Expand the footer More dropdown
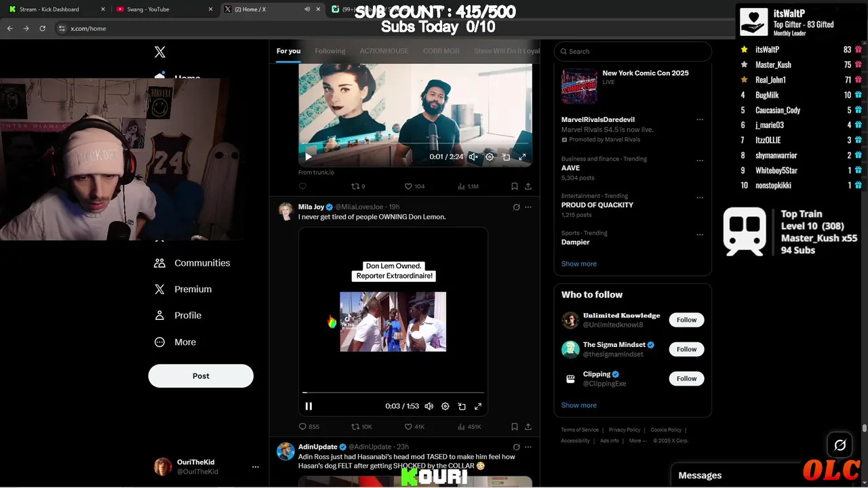This screenshot has height=488, width=868. [637, 441]
